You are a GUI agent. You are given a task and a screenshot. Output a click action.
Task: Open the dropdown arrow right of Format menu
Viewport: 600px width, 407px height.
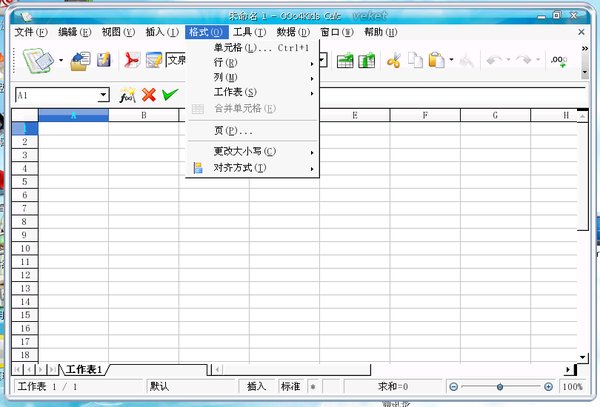tap(323, 60)
